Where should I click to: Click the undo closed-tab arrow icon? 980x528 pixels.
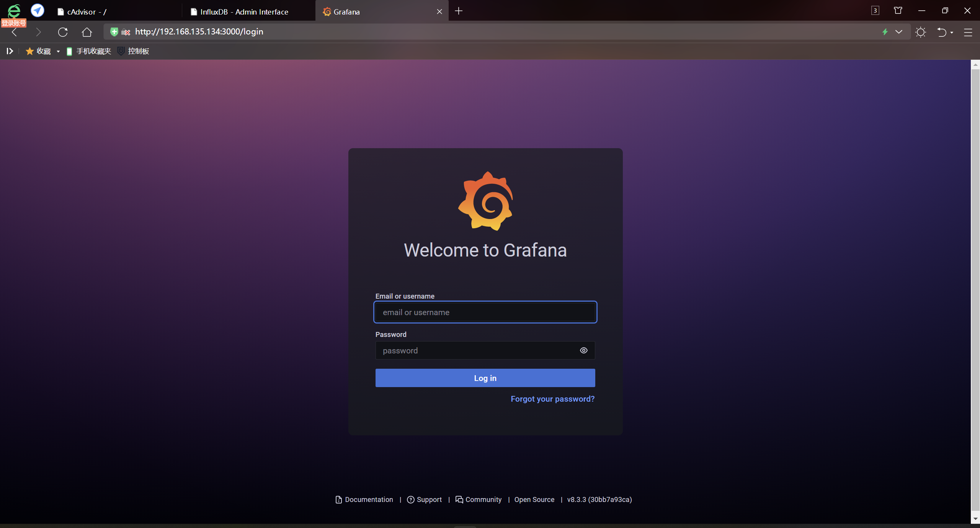point(942,32)
